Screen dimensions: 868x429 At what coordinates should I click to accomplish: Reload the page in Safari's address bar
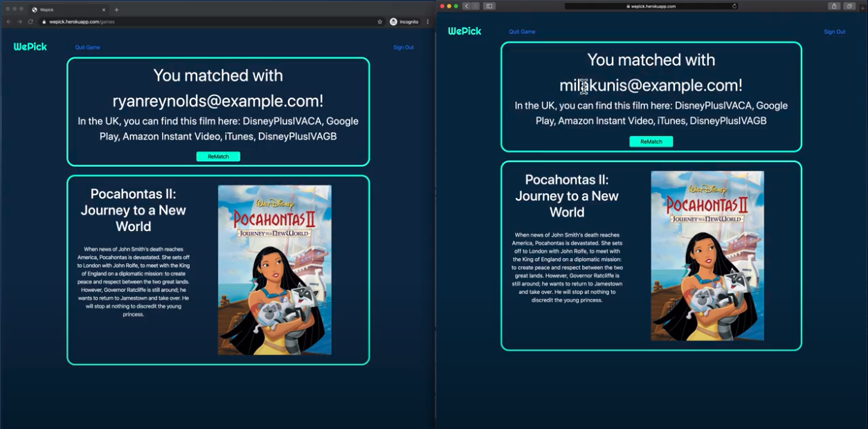734,6
